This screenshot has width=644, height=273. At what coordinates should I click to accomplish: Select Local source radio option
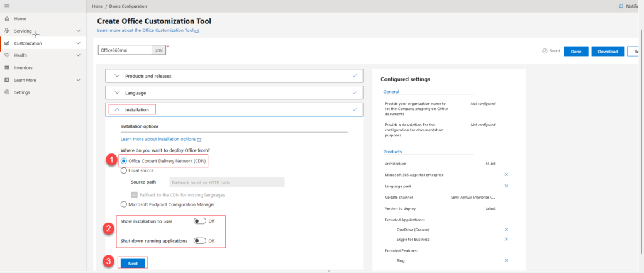click(x=124, y=170)
